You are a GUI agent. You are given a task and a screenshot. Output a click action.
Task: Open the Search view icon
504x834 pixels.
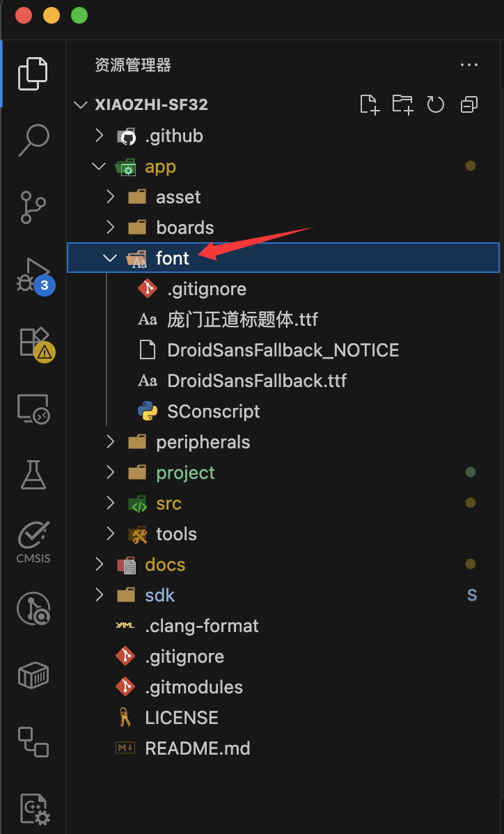click(x=33, y=141)
